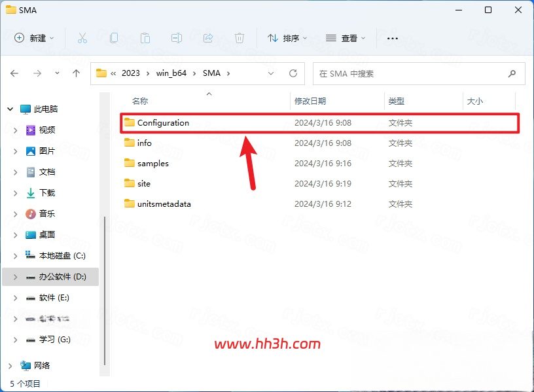This screenshot has height=392, width=534.
Task: Click the 在 SMA 中搜索 search box
Action: 419,73
